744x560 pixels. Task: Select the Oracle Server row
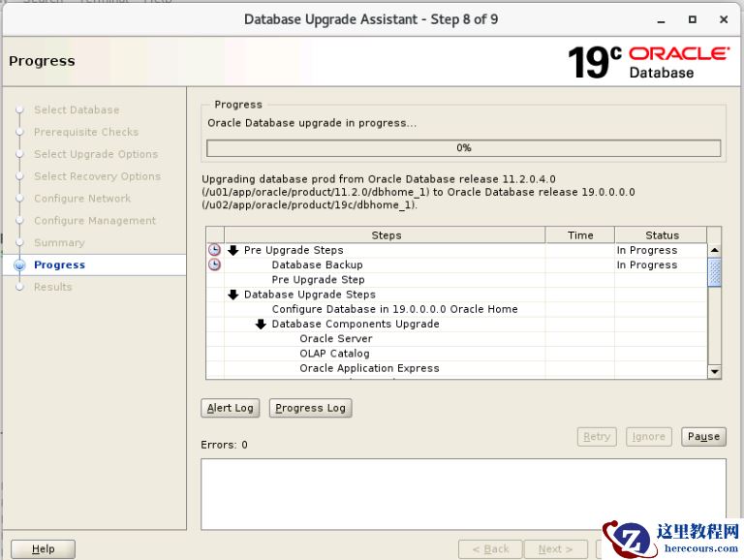tap(456, 338)
